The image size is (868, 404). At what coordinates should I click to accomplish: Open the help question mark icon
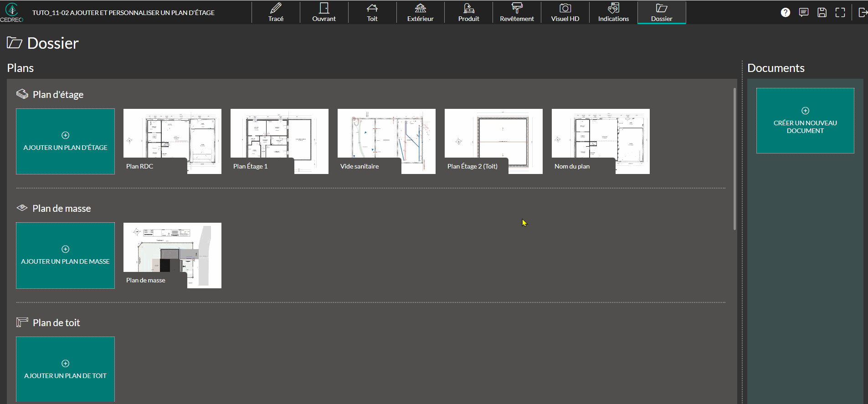click(x=786, y=12)
